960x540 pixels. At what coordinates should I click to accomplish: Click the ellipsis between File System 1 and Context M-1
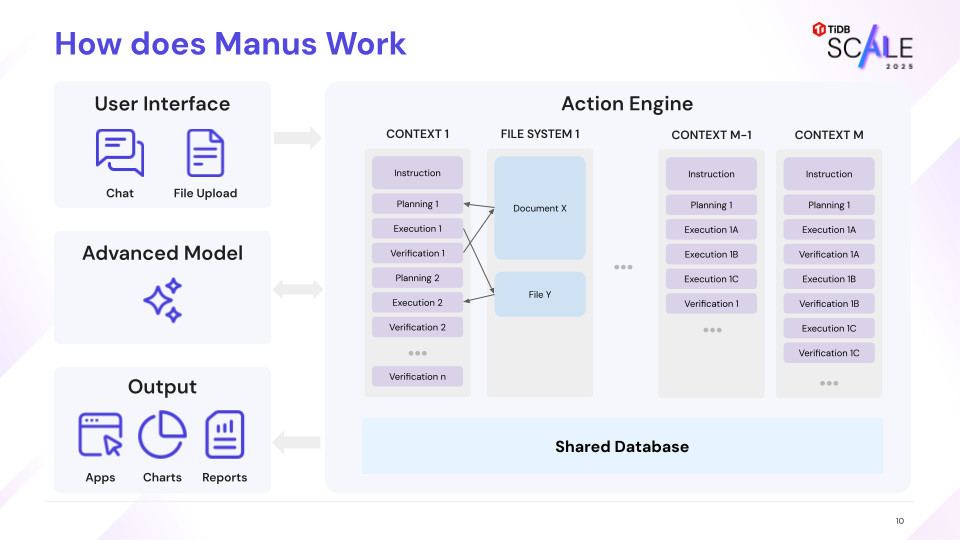(x=623, y=267)
